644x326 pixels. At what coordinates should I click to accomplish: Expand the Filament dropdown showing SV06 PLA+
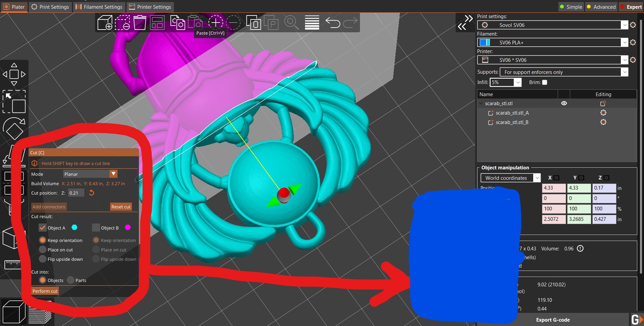[625, 42]
